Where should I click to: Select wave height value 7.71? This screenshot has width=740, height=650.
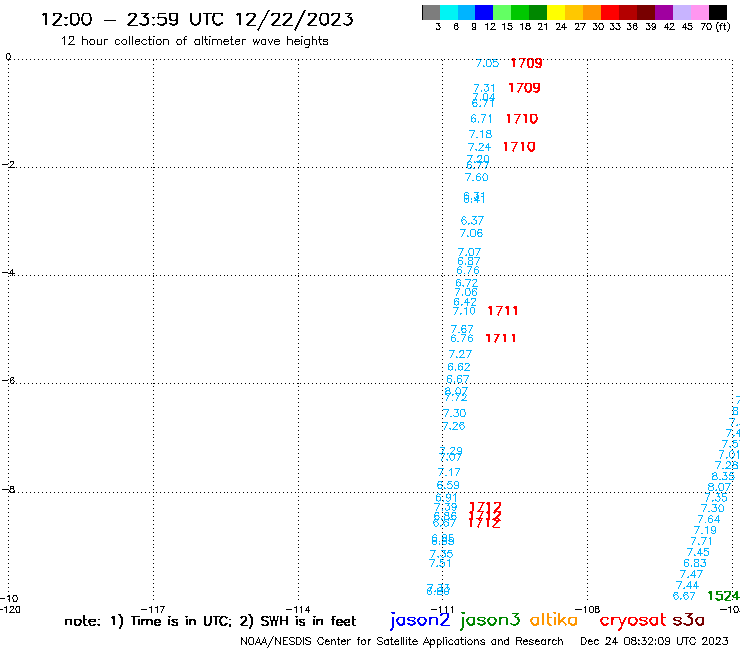(701, 541)
